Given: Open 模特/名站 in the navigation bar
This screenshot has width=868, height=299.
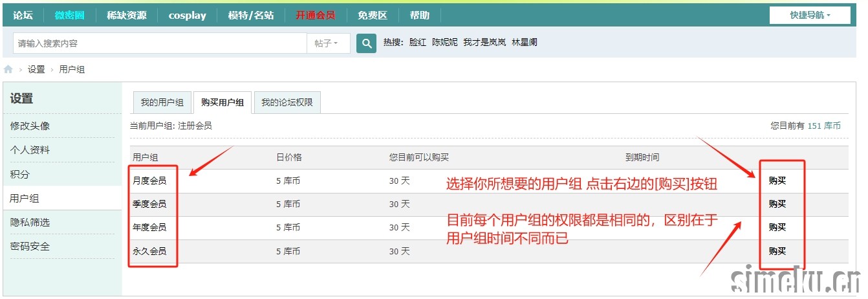Looking at the screenshot, I should coord(251,15).
